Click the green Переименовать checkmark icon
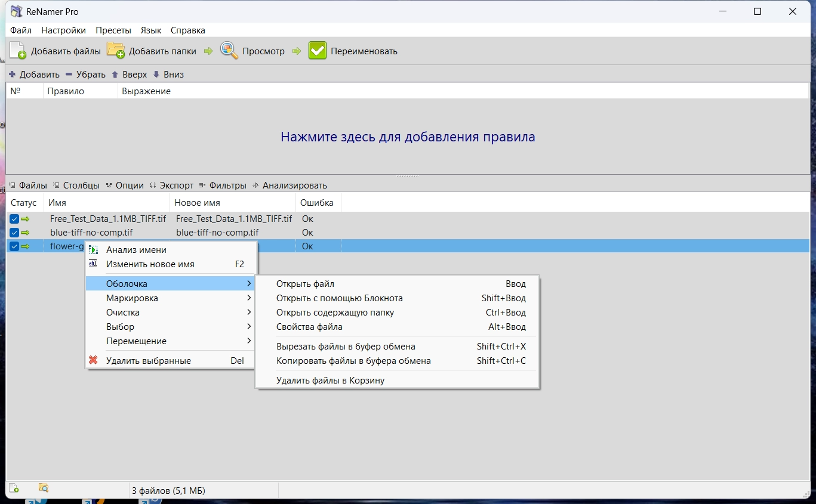Image resolution: width=816 pixels, height=504 pixels. click(x=318, y=51)
